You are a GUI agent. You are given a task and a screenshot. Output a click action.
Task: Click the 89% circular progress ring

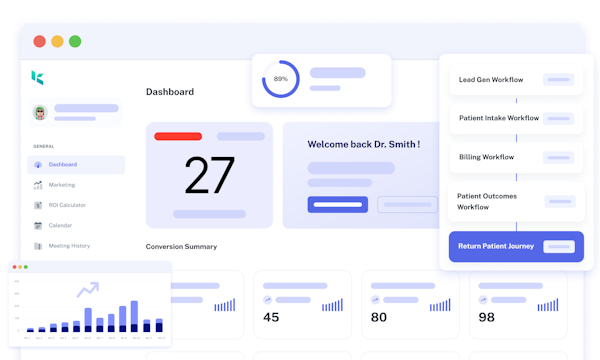[x=280, y=79]
